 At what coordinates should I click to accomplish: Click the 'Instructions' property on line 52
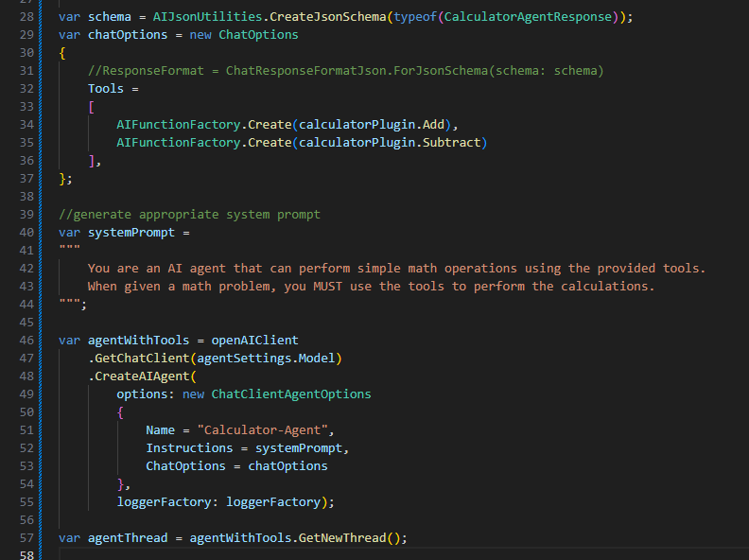(189, 448)
